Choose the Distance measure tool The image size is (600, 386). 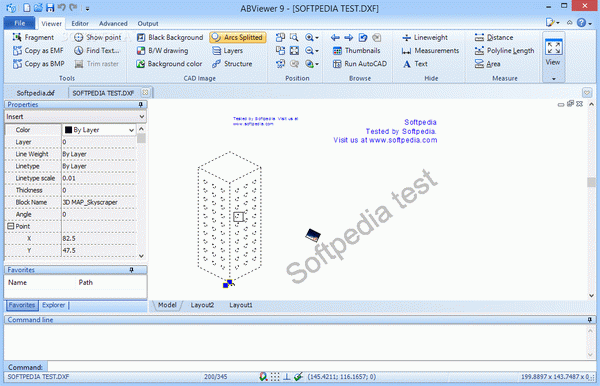(494, 37)
